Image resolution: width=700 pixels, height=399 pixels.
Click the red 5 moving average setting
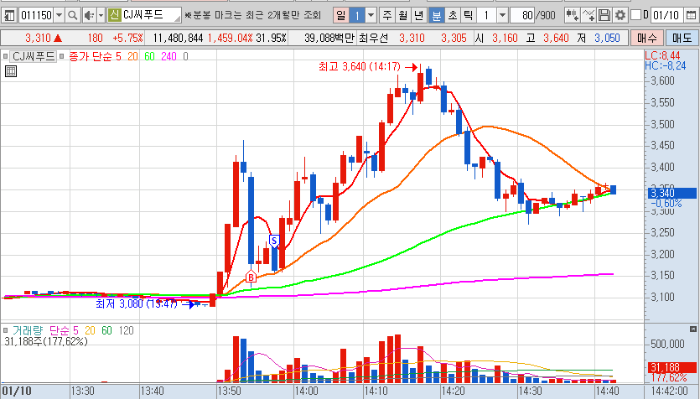[x=119, y=57]
